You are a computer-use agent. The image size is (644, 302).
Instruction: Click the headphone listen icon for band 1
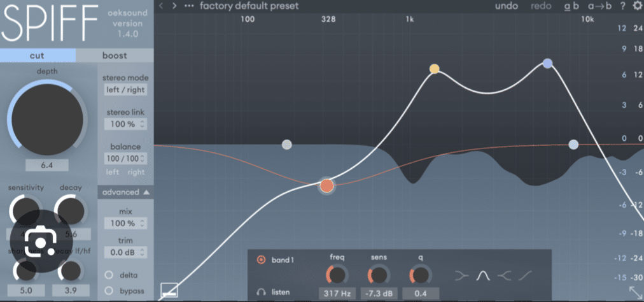[x=261, y=292]
